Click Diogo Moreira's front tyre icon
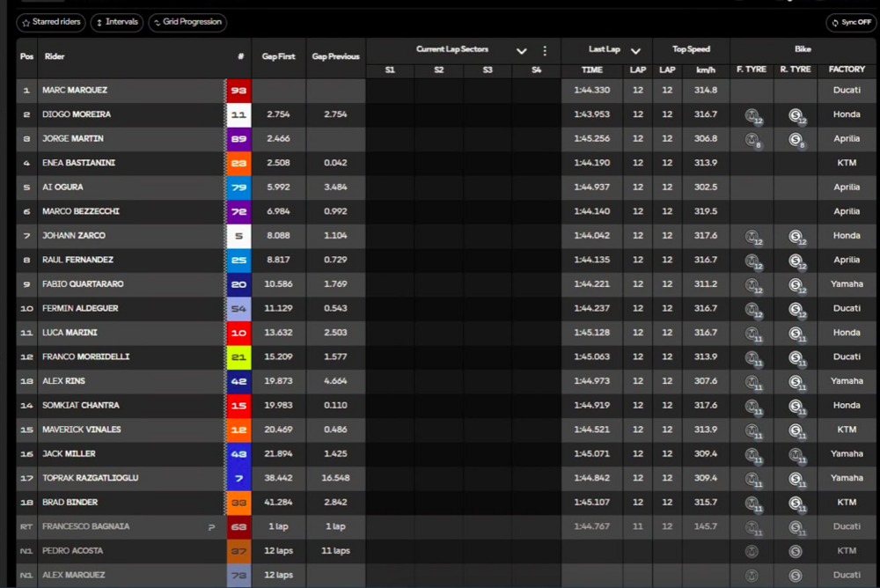The height and width of the screenshot is (588, 880). (x=752, y=115)
